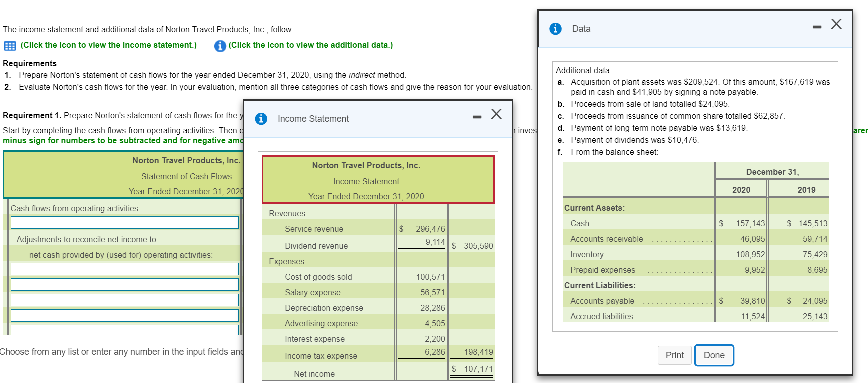This screenshot has width=868, height=383.
Task: Click the 2020 column header in balance sheet
Action: pyautogui.click(x=741, y=190)
